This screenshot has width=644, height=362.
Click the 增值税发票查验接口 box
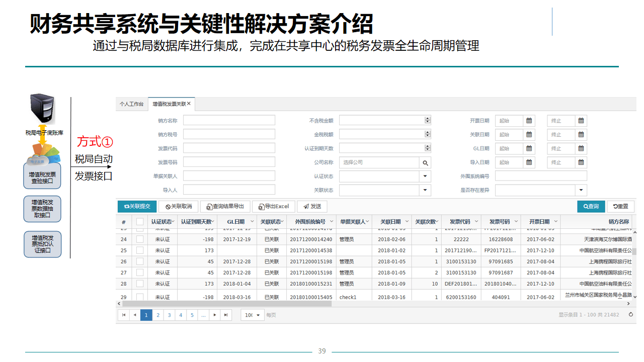click(x=42, y=175)
